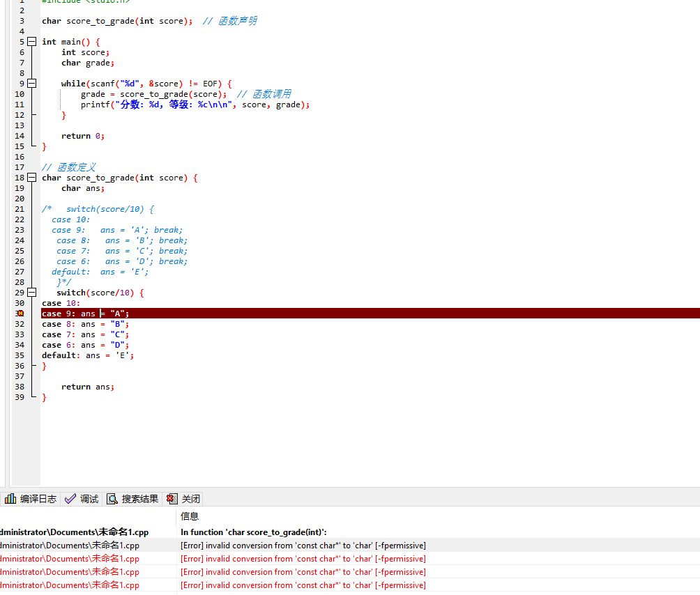Click the '// 函数定义' comment on line 17
700x595 pixels.
pos(69,167)
